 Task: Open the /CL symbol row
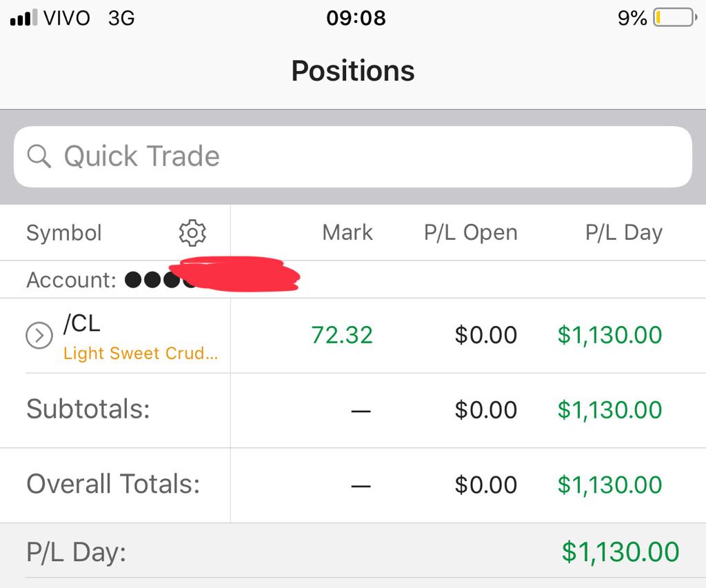pyautogui.click(x=353, y=336)
